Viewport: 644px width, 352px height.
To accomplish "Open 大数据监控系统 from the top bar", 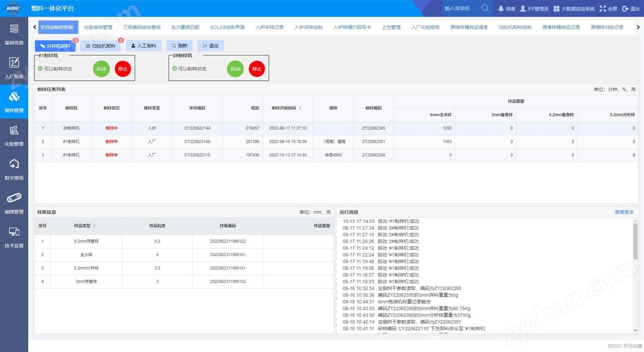I will 574,9.
